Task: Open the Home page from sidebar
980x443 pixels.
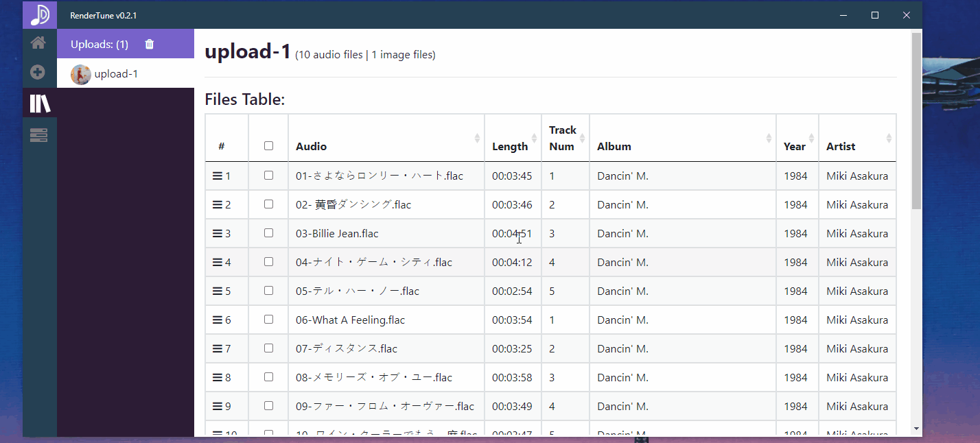Action: [x=38, y=43]
